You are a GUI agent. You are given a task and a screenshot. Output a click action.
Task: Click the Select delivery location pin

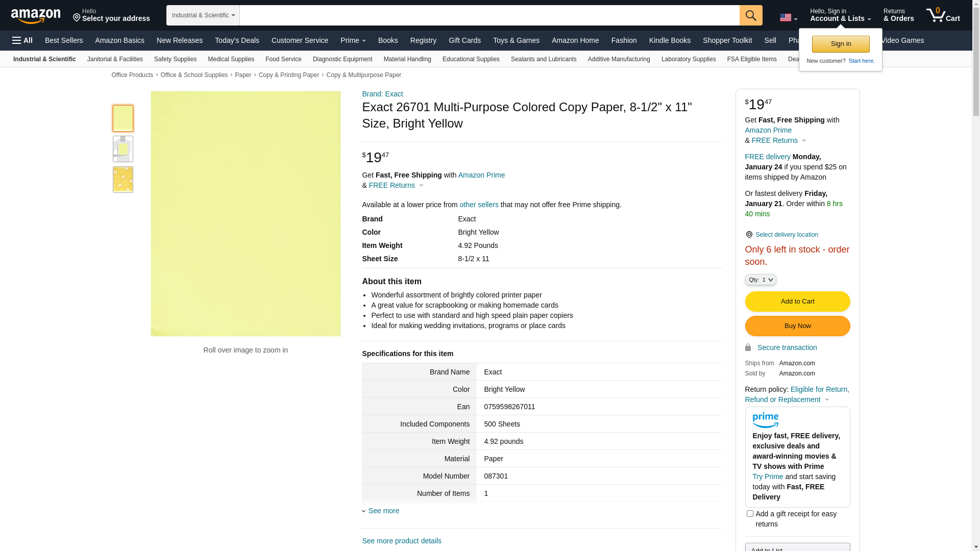click(x=749, y=235)
